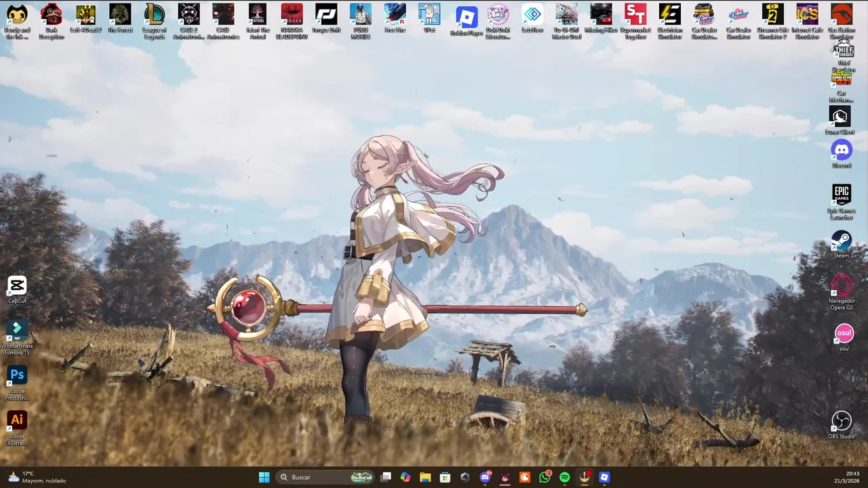The image size is (868, 488).
Task: Open Roblox Player shortcut on the desktop
Action: [467, 21]
